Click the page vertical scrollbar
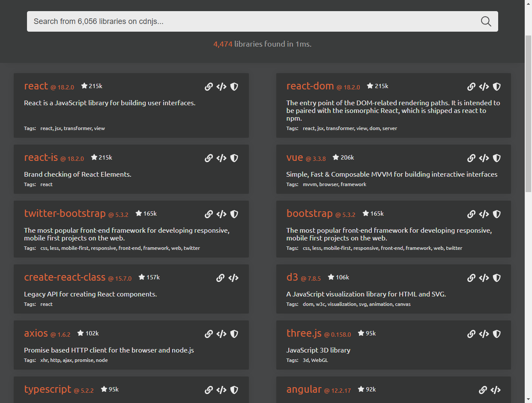Screen dimensions: 532x403 [528, 116]
